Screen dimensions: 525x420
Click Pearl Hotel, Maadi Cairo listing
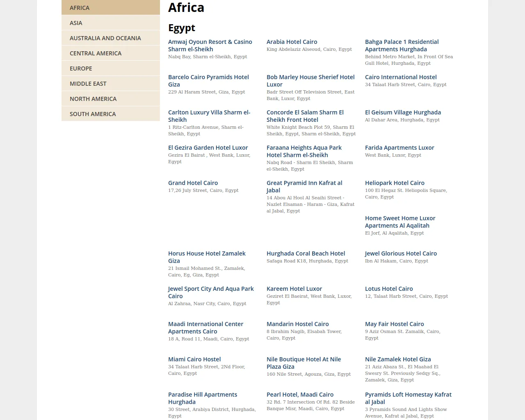[300, 395]
